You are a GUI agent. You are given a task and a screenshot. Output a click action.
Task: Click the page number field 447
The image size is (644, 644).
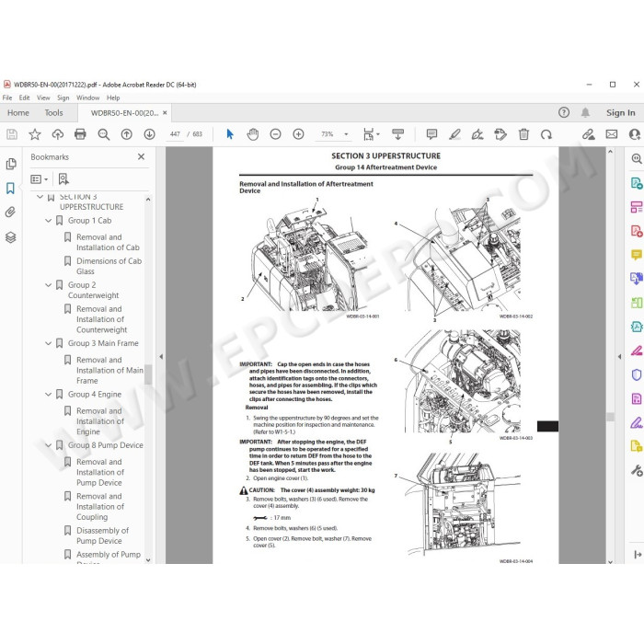tap(175, 134)
